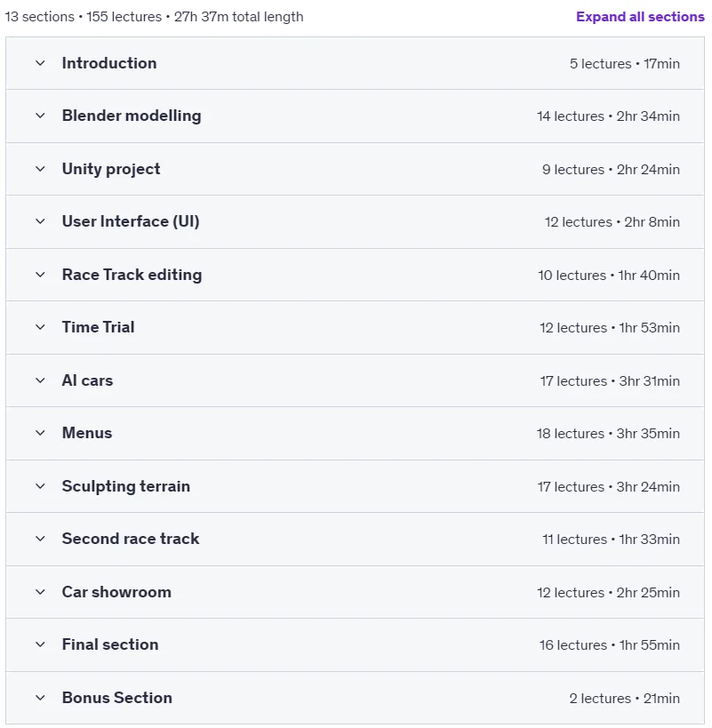Click the Sculpting terrain chevron arrow
The width and height of the screenshot is (712, 728).
tap(40, 486)
